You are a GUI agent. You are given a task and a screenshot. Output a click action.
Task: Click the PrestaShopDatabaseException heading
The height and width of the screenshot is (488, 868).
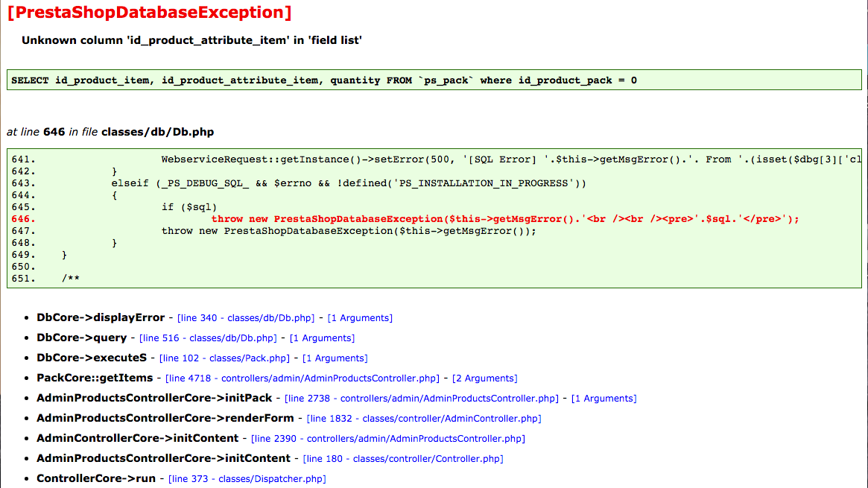pyautogui.click(x=150, y=12)
